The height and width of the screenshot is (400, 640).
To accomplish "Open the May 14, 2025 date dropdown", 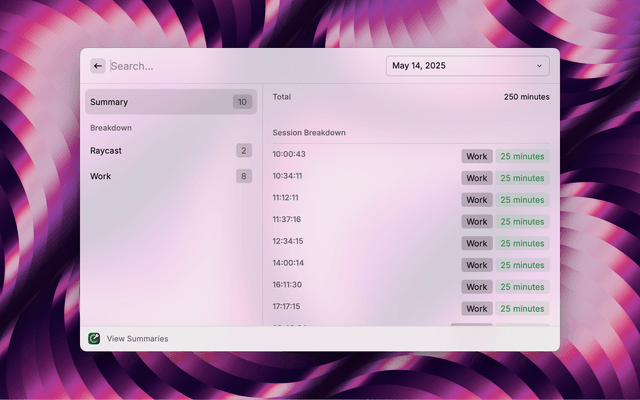I will pos(467,66).
